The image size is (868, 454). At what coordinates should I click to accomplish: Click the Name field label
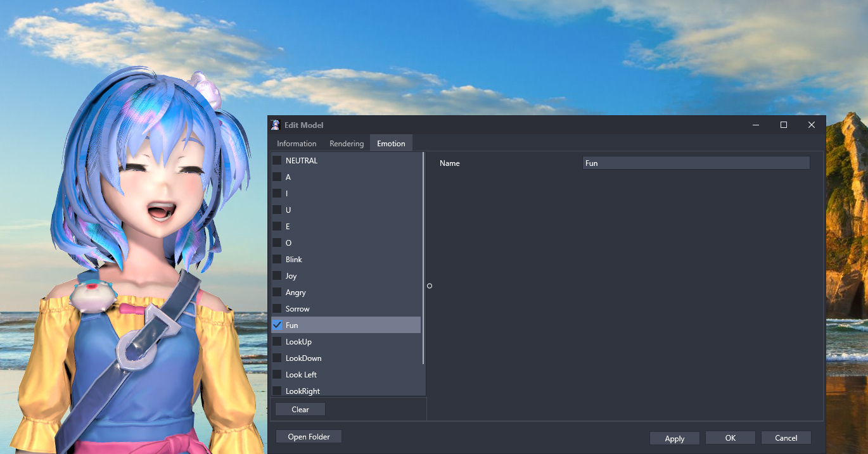(450, 163)
